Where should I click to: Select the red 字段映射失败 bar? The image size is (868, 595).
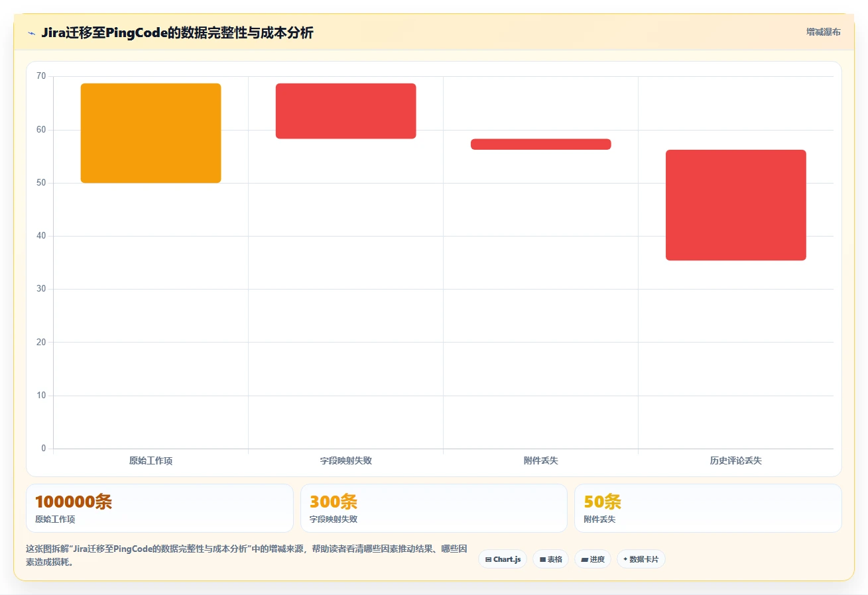point(345,111)
